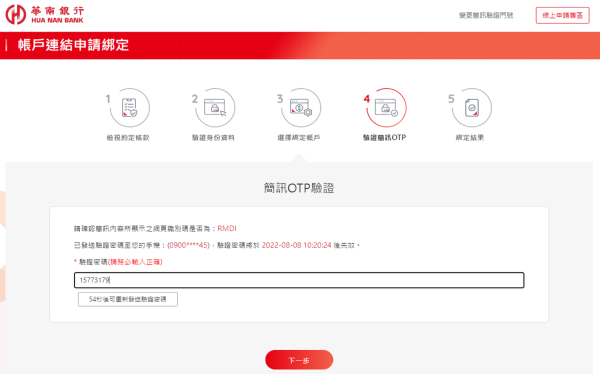Click the 帳戶連結申請綁定 page title

[73, 45]
